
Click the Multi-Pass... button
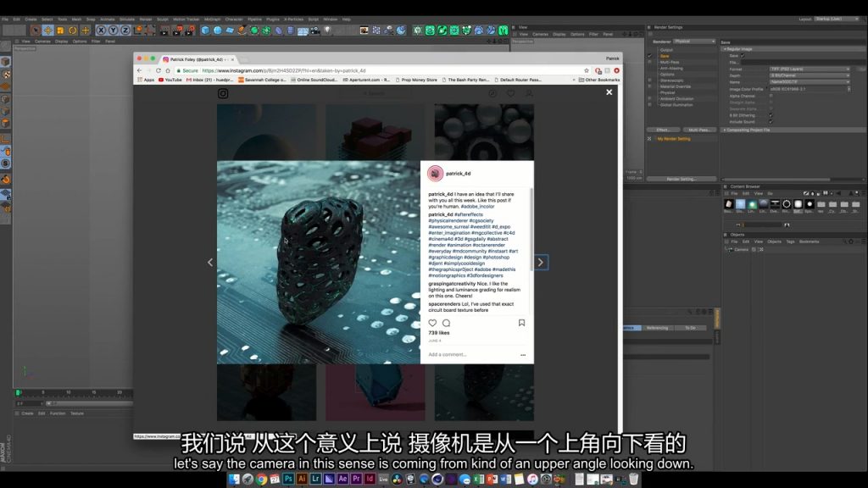click(699, 130)
